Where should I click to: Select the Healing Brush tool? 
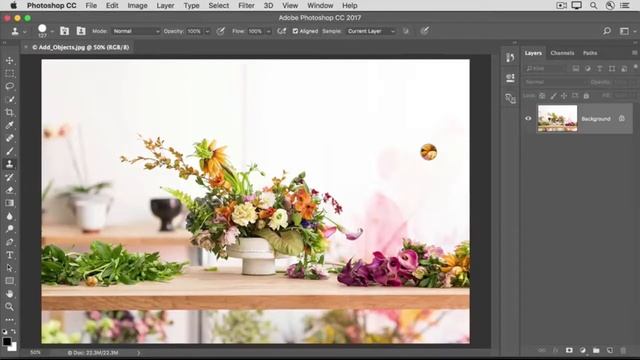9,138
